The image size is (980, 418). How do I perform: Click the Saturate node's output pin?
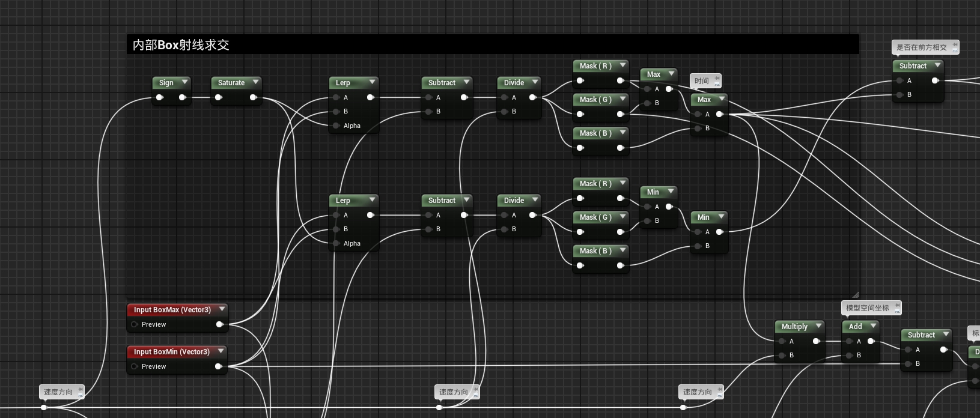(253, 97)
